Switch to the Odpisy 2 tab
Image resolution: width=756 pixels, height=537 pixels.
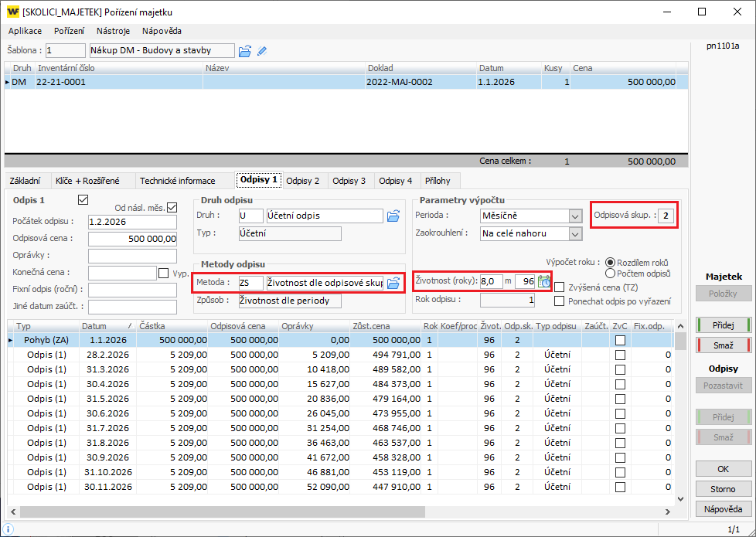302,181
